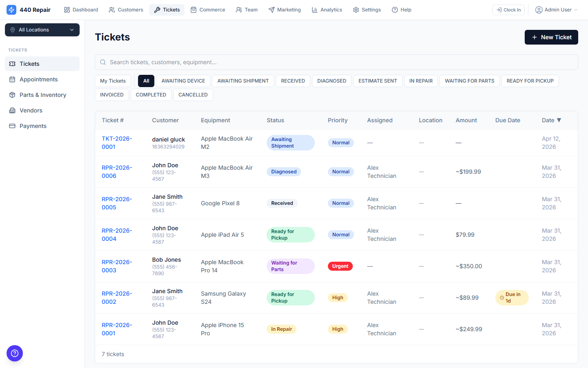Select the Customers navigation icon
Screen dimensions: 588x368
pyautogui.click(x=111, y=9)
